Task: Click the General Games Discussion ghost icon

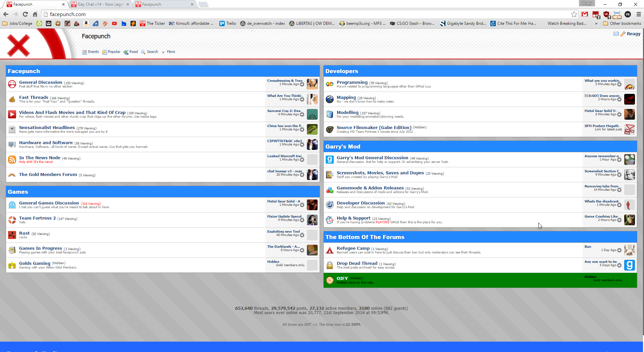Action: coord(12,205)
